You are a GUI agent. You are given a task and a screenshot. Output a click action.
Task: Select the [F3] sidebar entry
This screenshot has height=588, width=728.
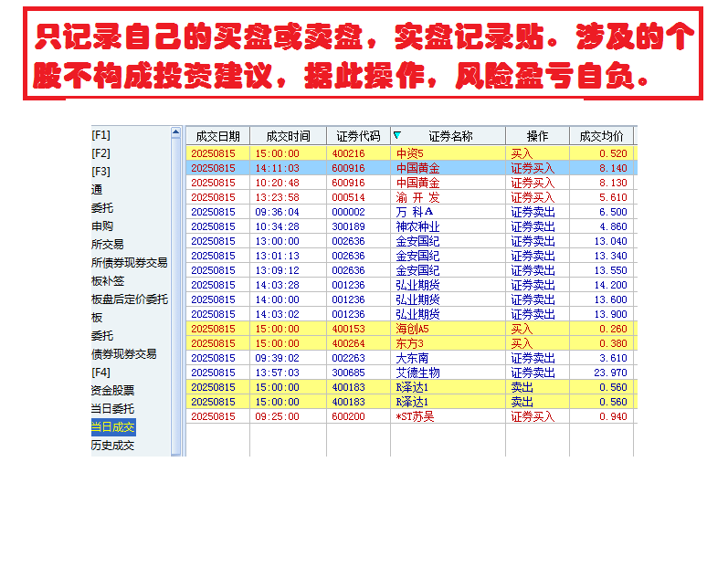coord(100,172)
